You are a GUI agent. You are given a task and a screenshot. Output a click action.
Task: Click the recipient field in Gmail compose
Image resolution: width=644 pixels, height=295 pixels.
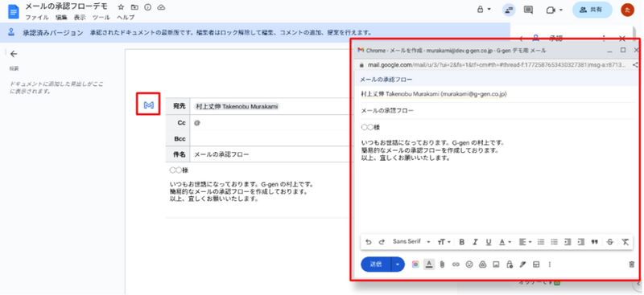pyautogui.click(x=497, y=94)
